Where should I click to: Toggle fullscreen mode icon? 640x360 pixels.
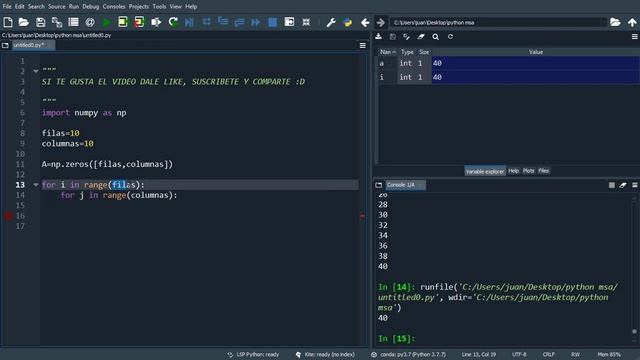[x=306, y=22]
